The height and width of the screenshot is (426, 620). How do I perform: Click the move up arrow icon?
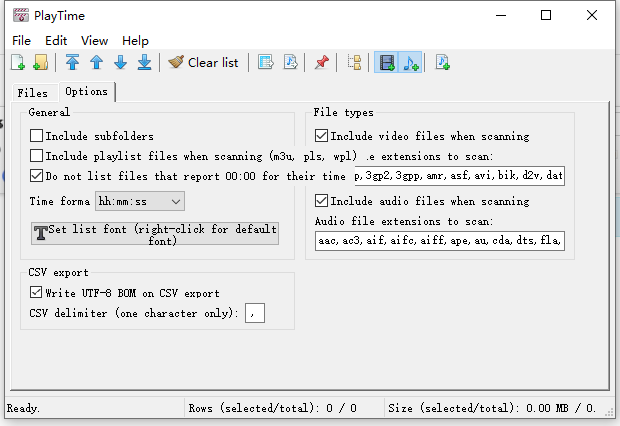(x=96, y=62)
